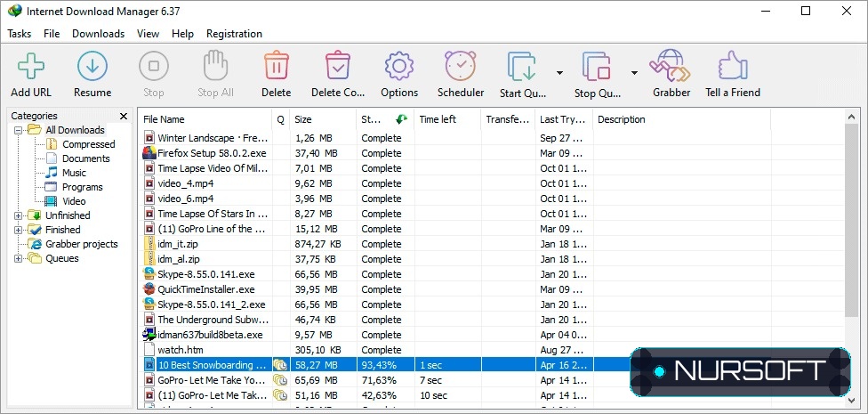Open Options gear icon
868x414 pixels.
pos(399,67)
